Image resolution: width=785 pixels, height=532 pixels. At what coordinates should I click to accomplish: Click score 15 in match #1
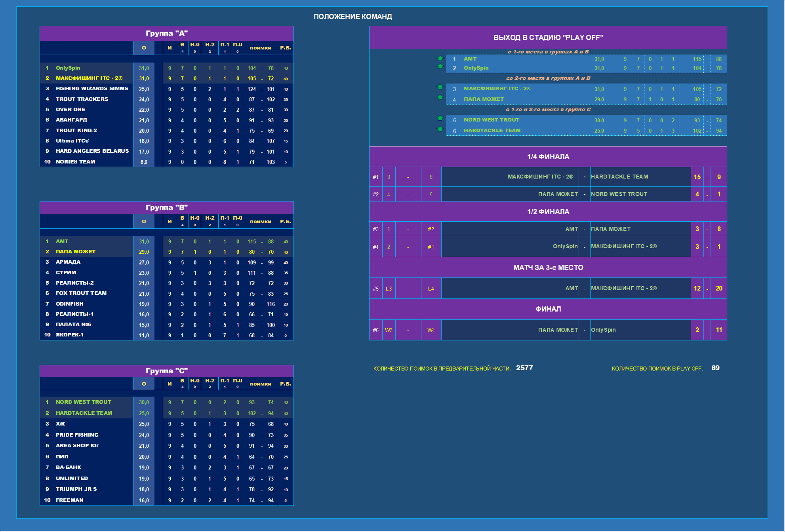tap(697, 177)
